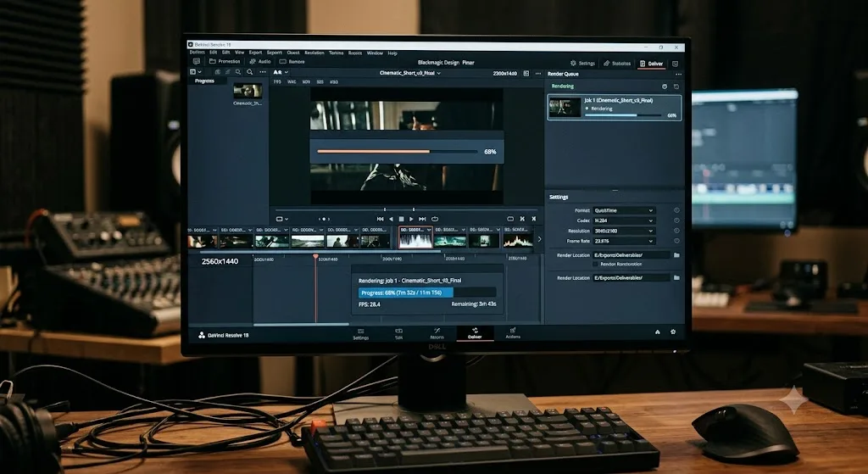
Task: Open the Cinematic_Short_v3_Final timeline dropdown
Action: coord(410,73)
